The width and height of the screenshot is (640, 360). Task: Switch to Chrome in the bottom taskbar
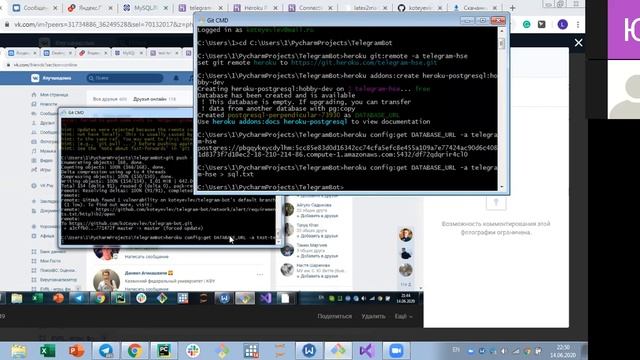pos(135,351)
